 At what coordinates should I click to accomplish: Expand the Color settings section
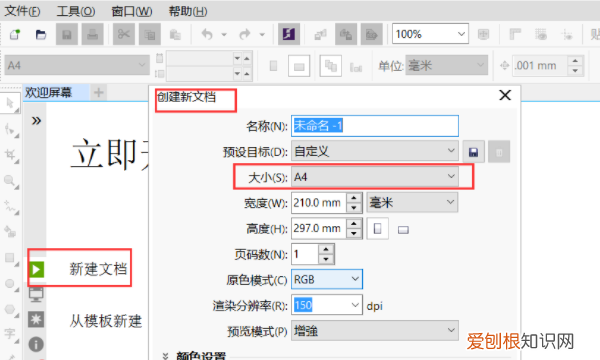165,356
